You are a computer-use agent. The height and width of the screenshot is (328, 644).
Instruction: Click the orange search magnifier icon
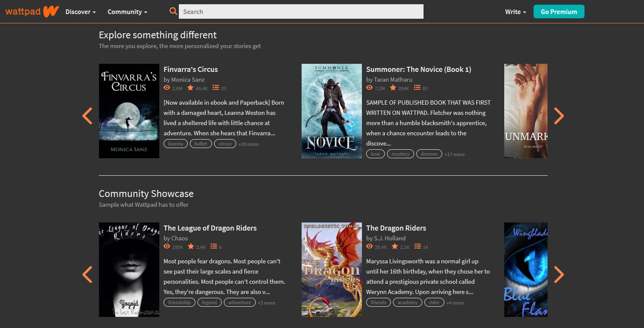coord(173,11)
